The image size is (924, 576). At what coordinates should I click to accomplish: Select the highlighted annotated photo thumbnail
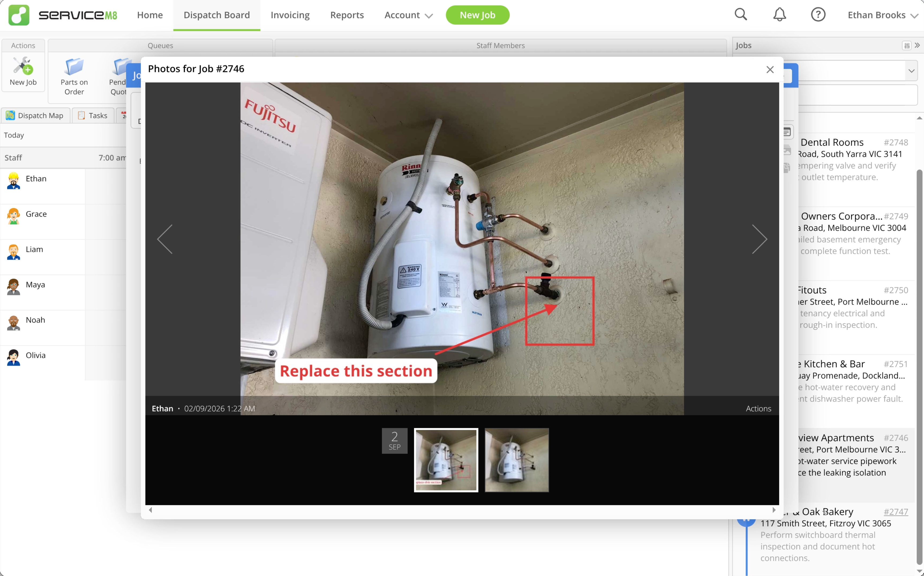point(446,460)
